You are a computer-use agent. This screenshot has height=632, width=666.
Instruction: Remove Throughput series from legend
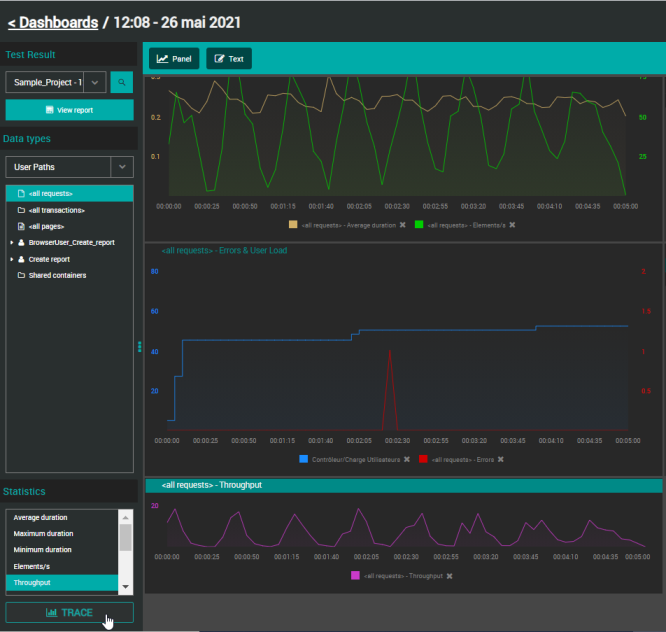point(449,576)
